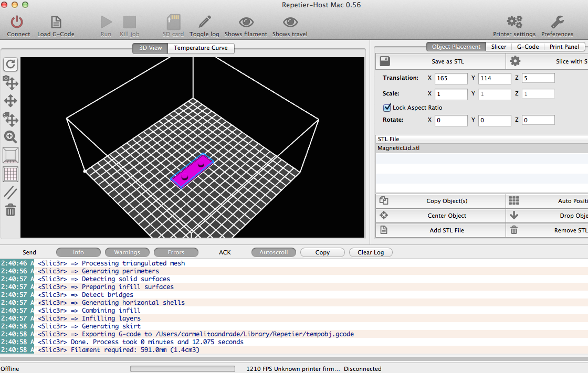Toggle Shows filament eye icon

pos(246,22)
